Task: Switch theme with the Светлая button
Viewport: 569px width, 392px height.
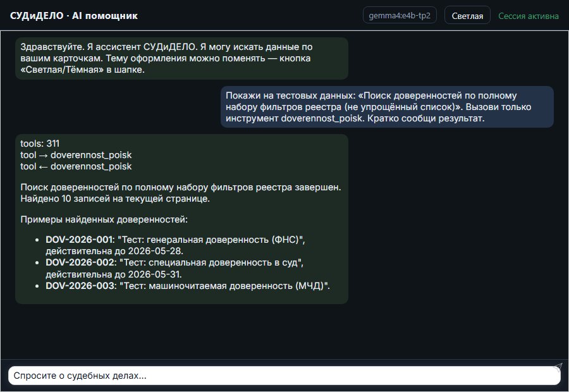Action: 467,16
